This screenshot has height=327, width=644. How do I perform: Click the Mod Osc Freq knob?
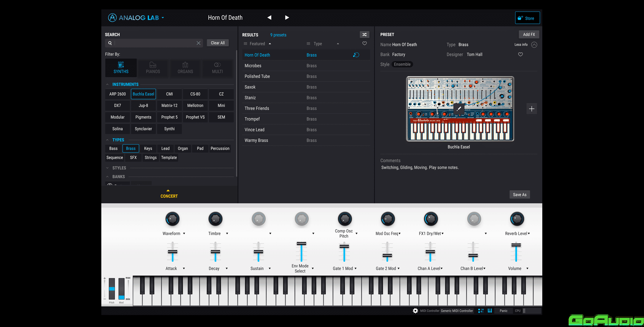[388, 219]
